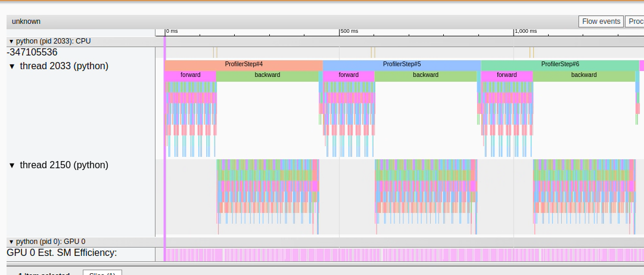Select the ProfilerStep#5 slice

click(402, 64)
